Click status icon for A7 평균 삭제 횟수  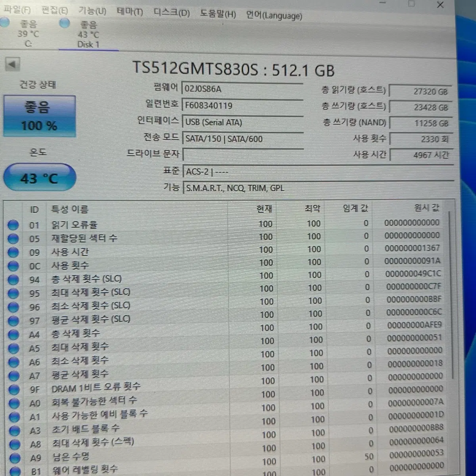(x=13, y=376)
